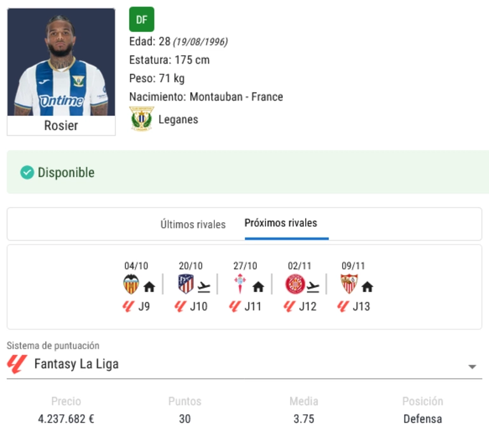Viewport: 489px width, 448px height.
Task: Click the J10 matchday label
Action: pos(198,306)
